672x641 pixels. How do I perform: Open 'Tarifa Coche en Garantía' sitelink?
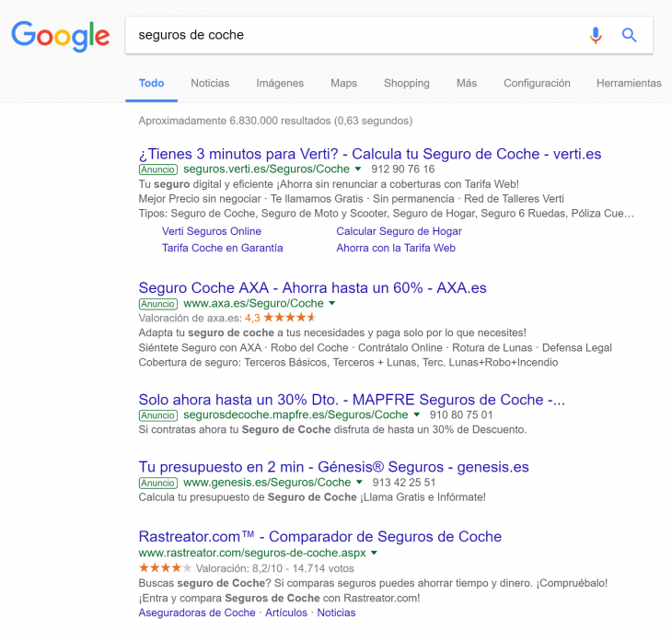(x=223, y=248)
